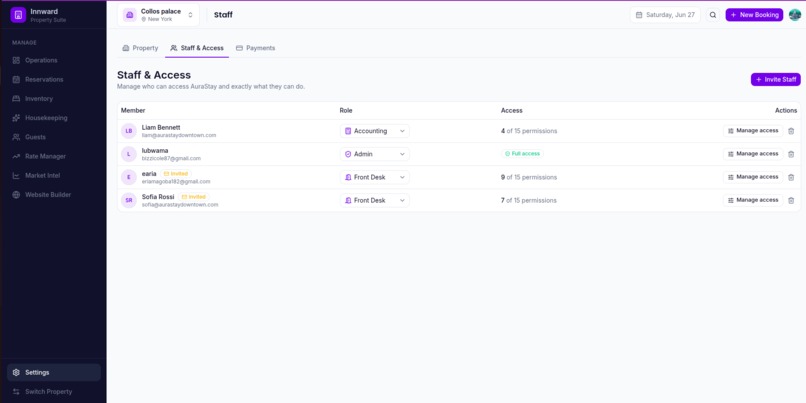Click the SR avatar for Sofia Rossi
The height and width of the screenshot is (403, 806).
click(129, 200)
